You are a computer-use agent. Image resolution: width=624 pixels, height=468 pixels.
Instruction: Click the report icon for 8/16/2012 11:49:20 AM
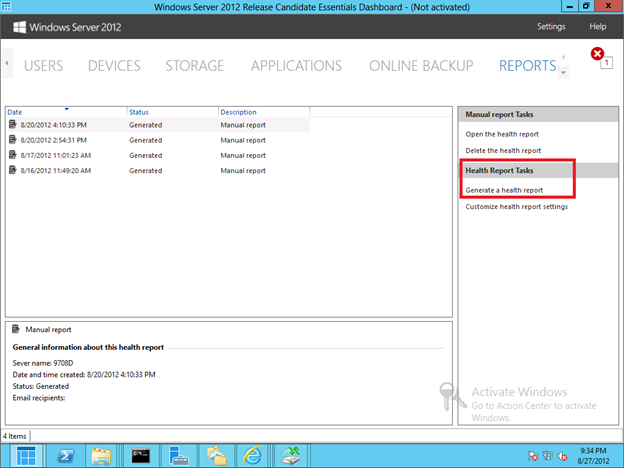pyautogui.click(x=13, y=170)
